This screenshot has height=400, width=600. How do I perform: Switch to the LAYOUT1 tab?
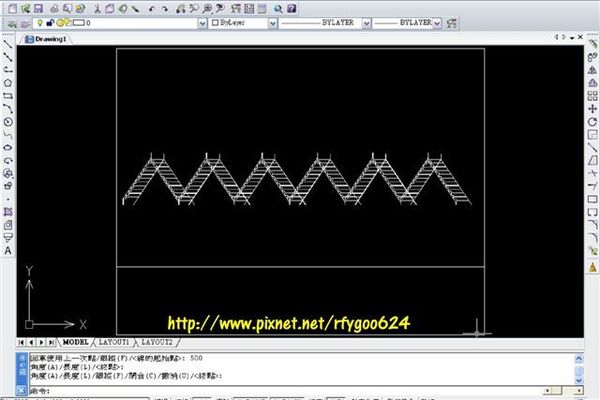114,342
